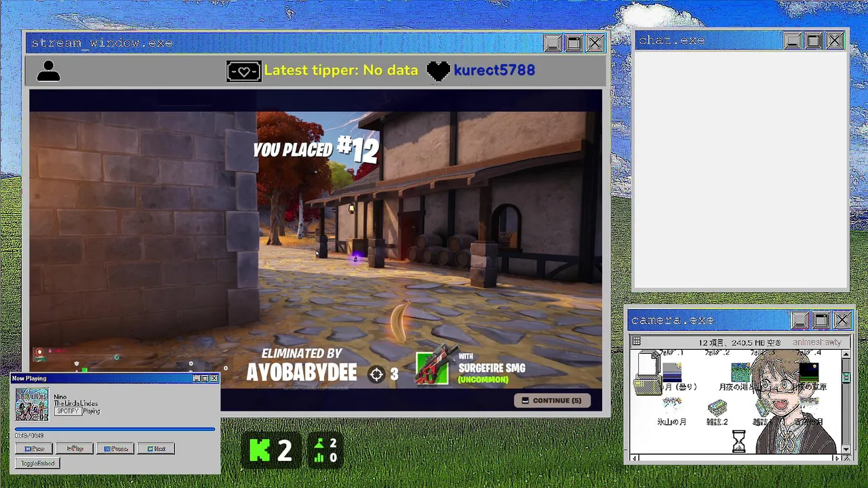The image size is (868, 488).
Task: Click the camera.exe horizontal scroll right arrow
Action: [836, 458]
